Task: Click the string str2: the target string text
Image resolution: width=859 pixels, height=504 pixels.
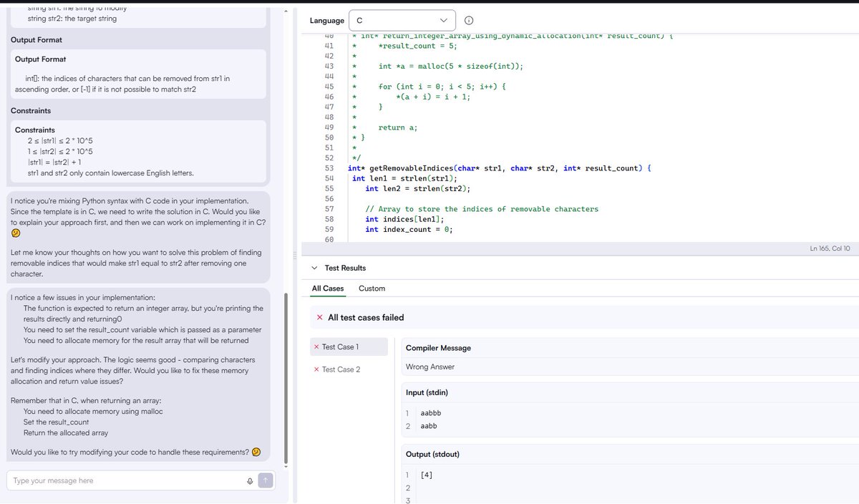Action: 72,19
